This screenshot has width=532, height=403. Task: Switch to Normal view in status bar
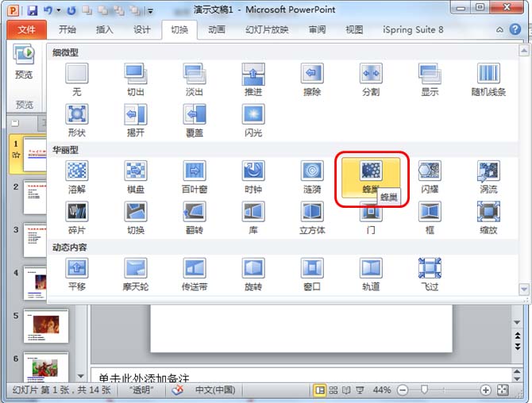[320, 390]
